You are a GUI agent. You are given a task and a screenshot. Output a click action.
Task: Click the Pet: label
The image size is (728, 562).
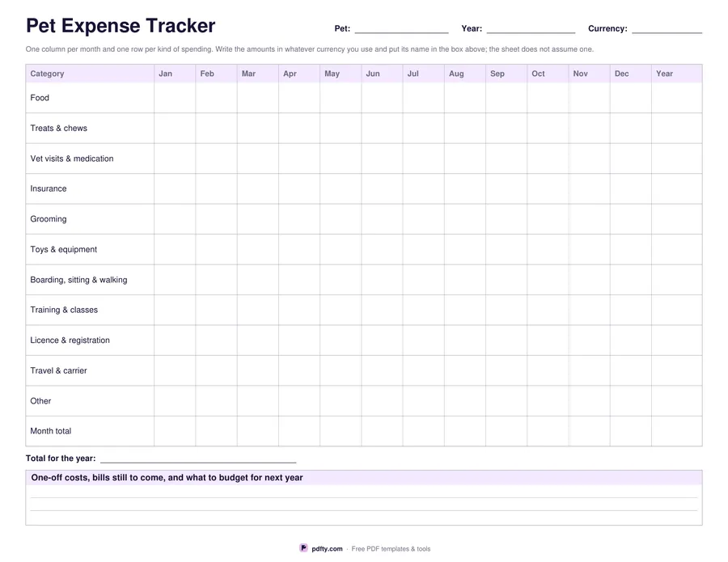click(342, 28)
